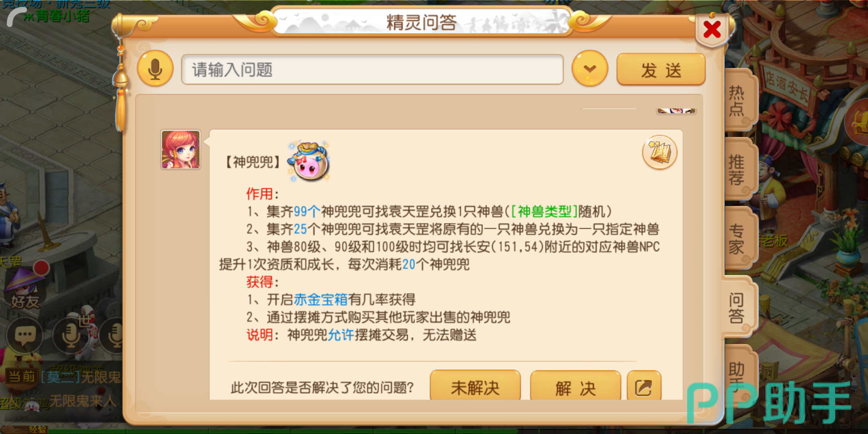The width and height of the screenshot is (868, 434).
Task: Tap the microphone voice input icon
Action: pos(155,69)
